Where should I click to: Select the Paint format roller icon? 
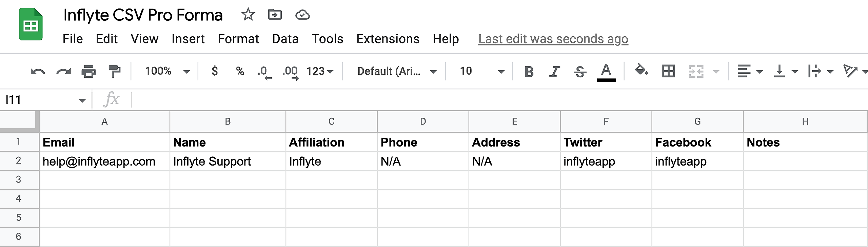(114, 71)
